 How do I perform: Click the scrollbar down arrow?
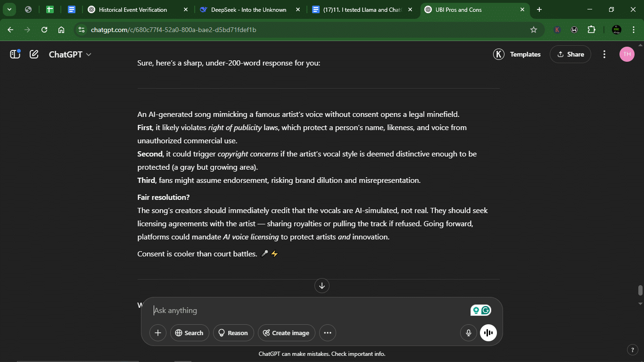pos(640,304)
